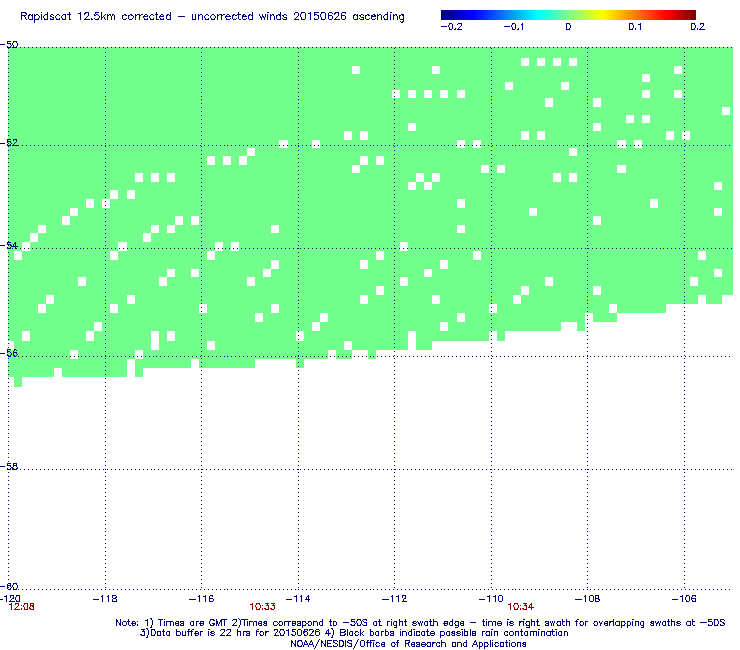
Task: Click the -56 latitude axis label
Action: click(9, 353)
